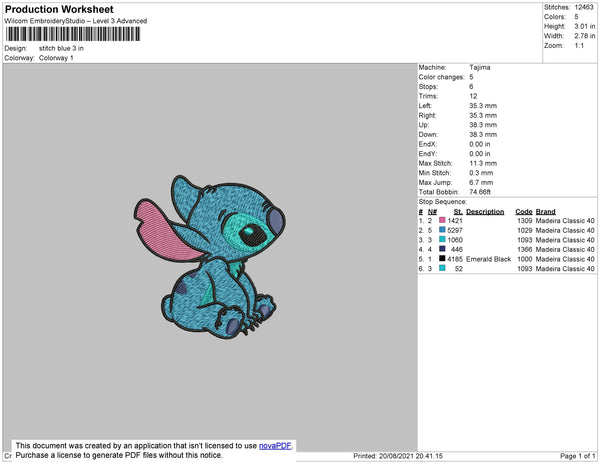The image size is (600, 464).
Task: Select the Max Stitch value '11.3 mm'
Action: [483, 163]
